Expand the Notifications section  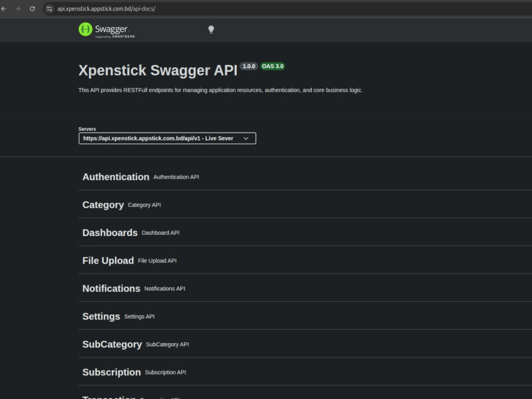click(305, 288)
